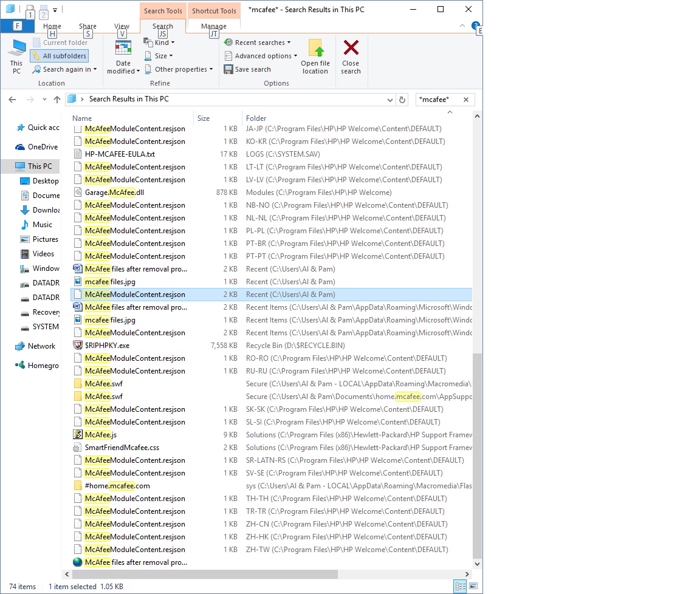Screen dimensions: 700x594
Task: Sort by the Folder column header
Action: pyautogui.click(x=256, y=118)
